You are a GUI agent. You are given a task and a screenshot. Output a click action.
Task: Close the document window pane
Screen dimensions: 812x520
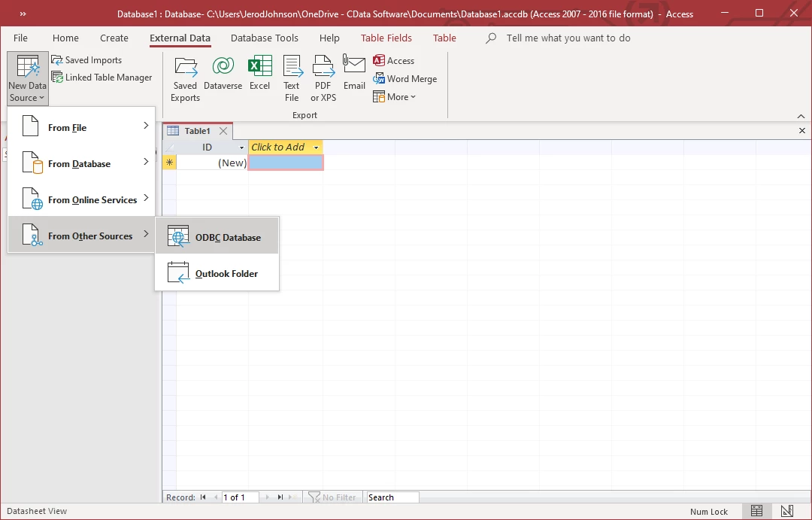point(802,131)
